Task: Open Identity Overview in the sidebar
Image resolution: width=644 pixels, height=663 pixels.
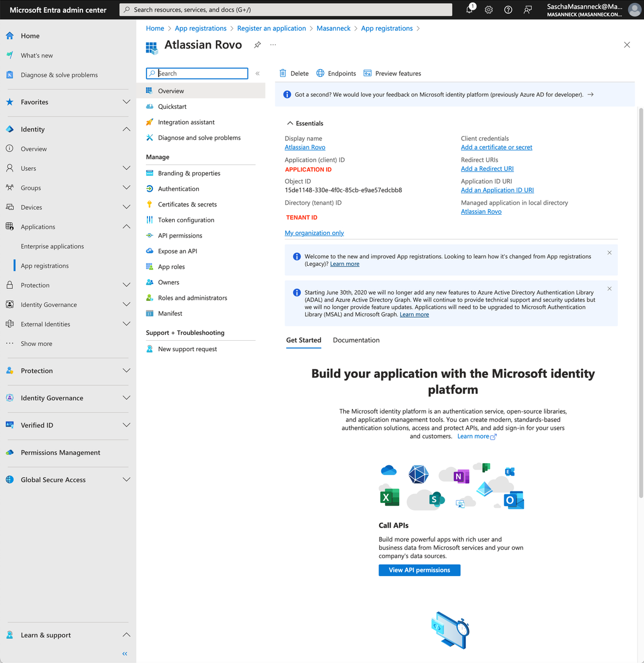Action: click(x=34, y=149)
